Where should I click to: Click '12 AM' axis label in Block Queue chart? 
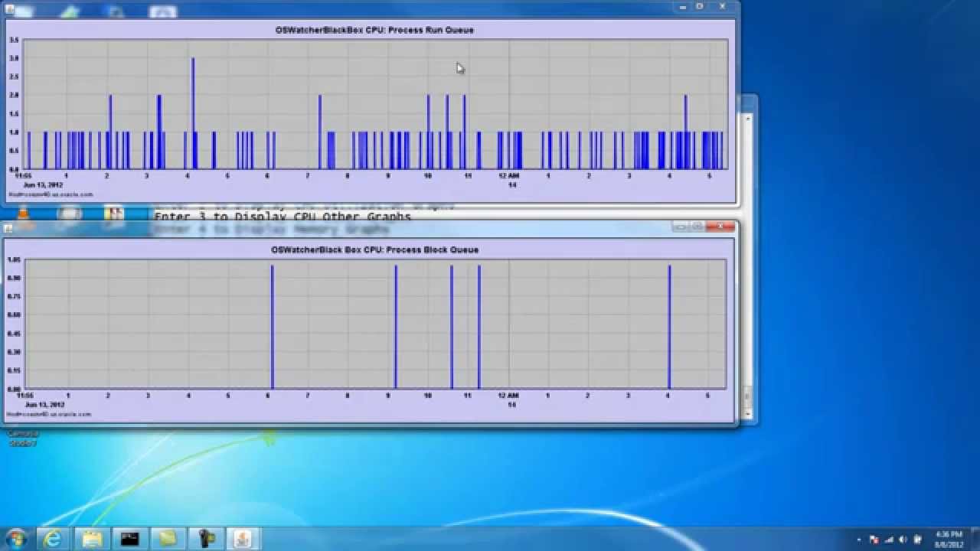[508, 396]
